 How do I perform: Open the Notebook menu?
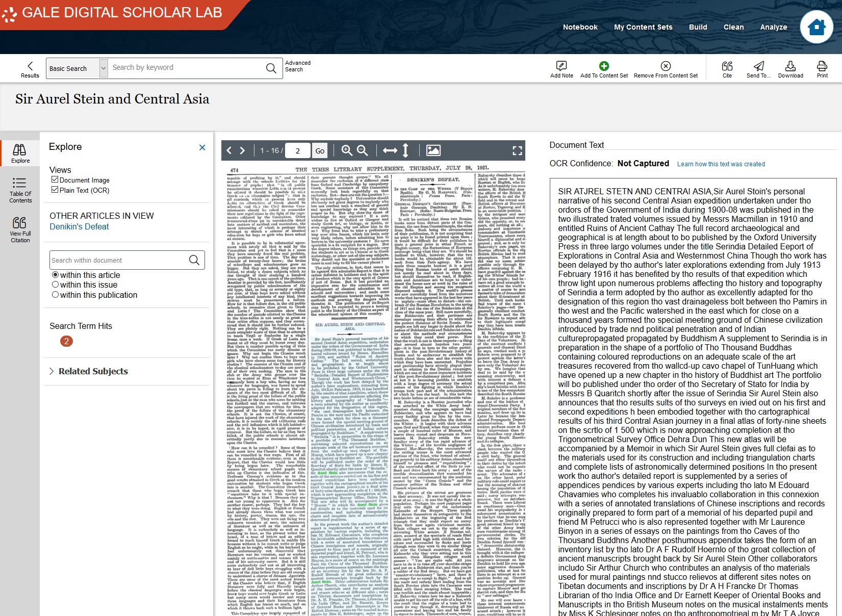[579, 27]
